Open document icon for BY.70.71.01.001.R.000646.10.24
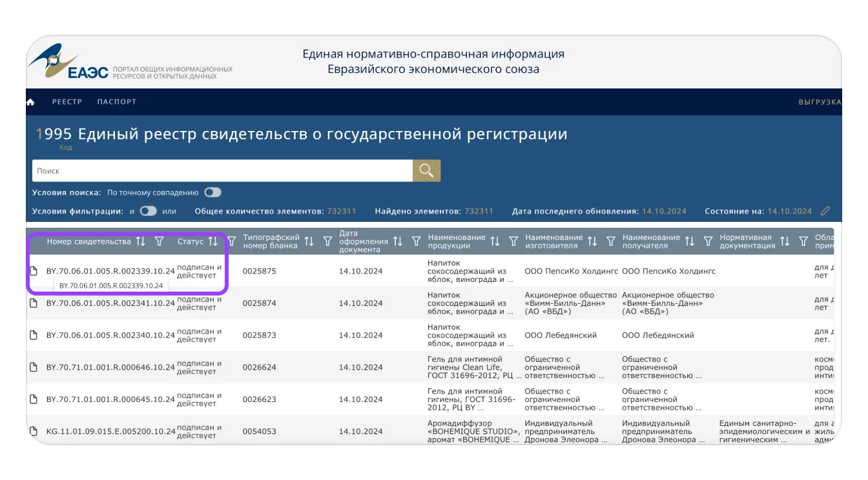The width and height of the screenshot is (868, 480). tap(34, 367)
